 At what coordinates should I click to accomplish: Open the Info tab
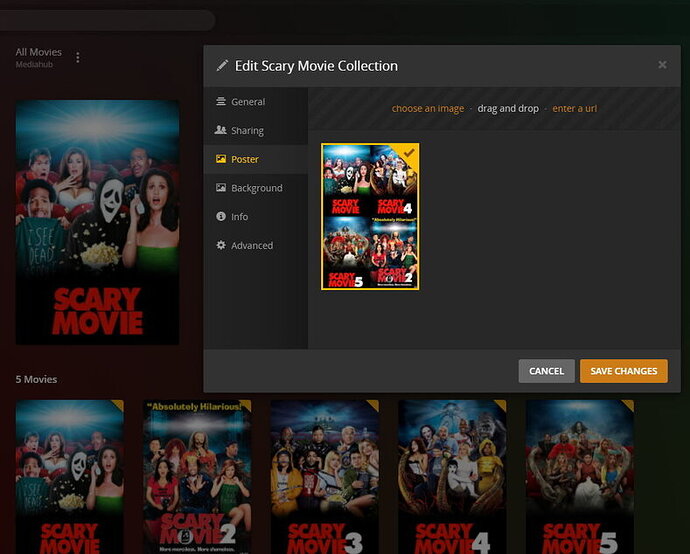tap(256, 216)
